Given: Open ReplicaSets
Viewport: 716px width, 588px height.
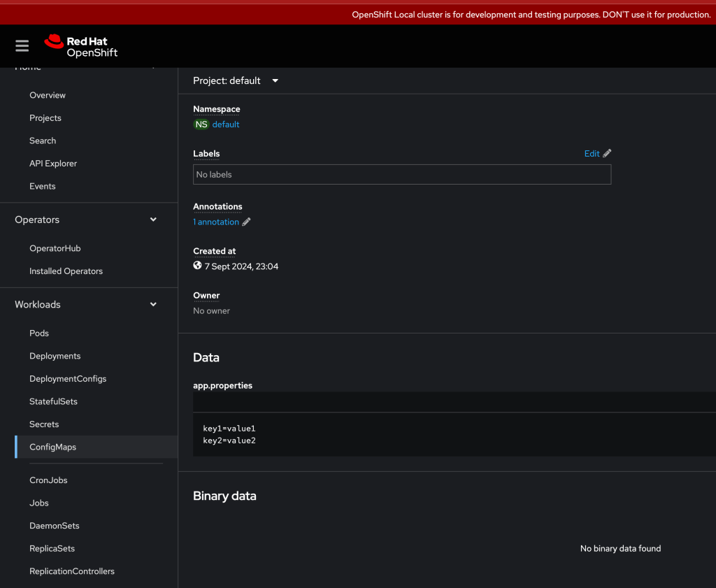Looking at the screenshot, I should coord(52,549).
